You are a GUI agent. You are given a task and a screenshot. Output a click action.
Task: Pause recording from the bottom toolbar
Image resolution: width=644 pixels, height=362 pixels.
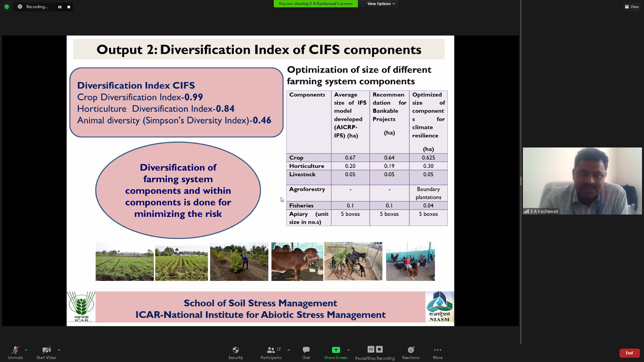pos(371,349)
